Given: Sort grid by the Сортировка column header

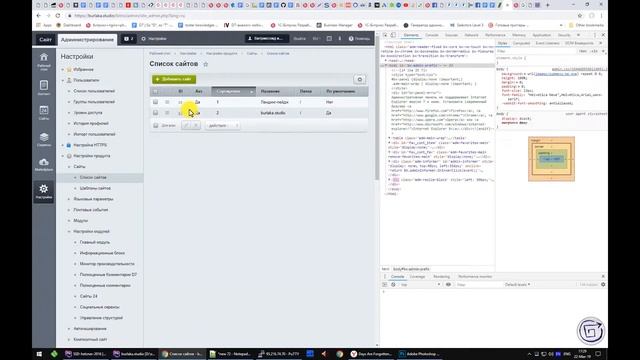Looking at the screenshot, I should pyautogui.click(x=233, y=91).
